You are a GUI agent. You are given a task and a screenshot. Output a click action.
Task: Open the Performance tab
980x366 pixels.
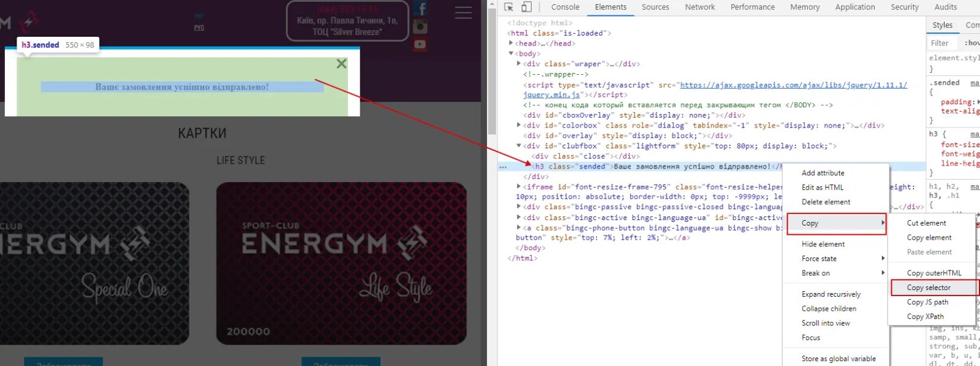[x=753, y=7]
